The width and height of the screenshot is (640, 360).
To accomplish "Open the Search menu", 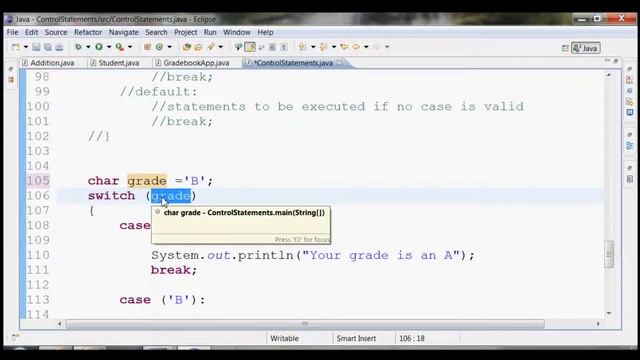I will (x=156, y=32).
